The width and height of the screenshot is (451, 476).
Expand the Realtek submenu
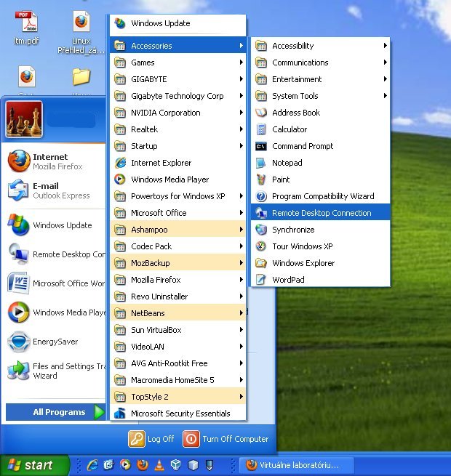[x=177, y=129]
